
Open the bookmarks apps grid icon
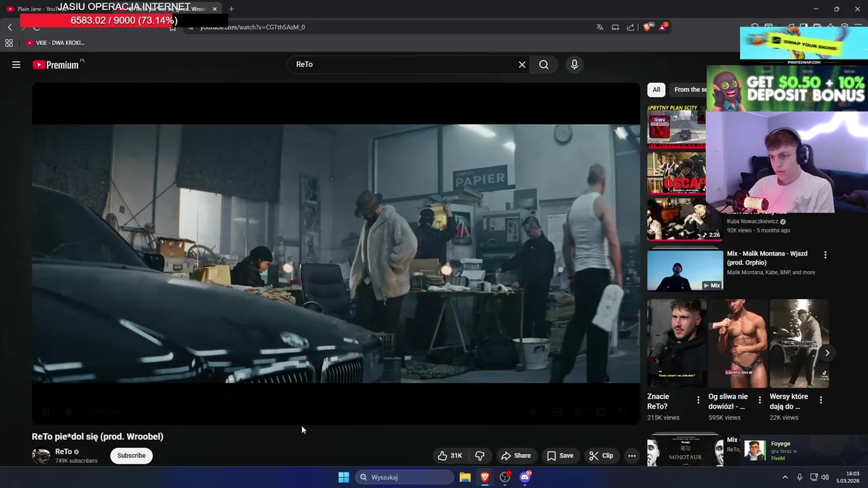click(x=9, y=43)
